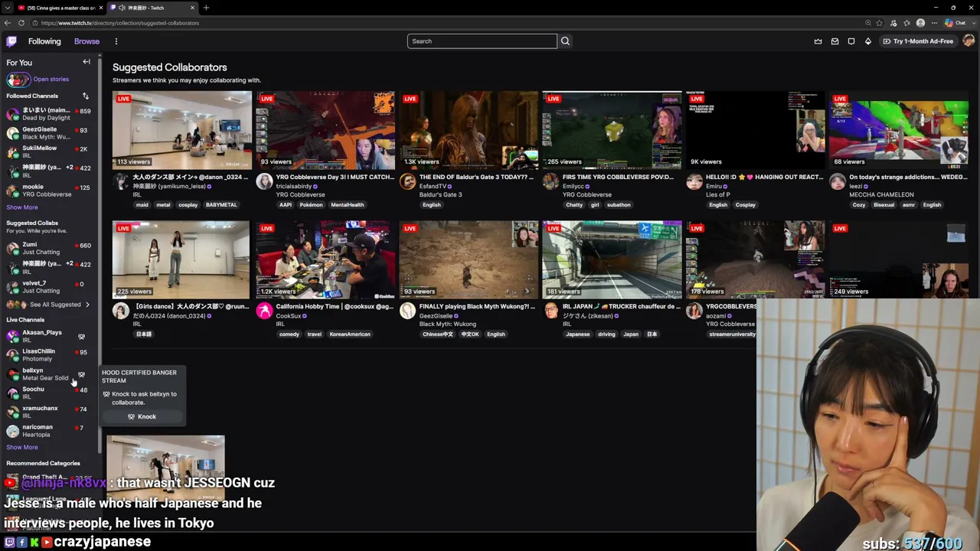Open LisasChillin in Live Channels
980x551 pixels.
click(x=48, y=355)
